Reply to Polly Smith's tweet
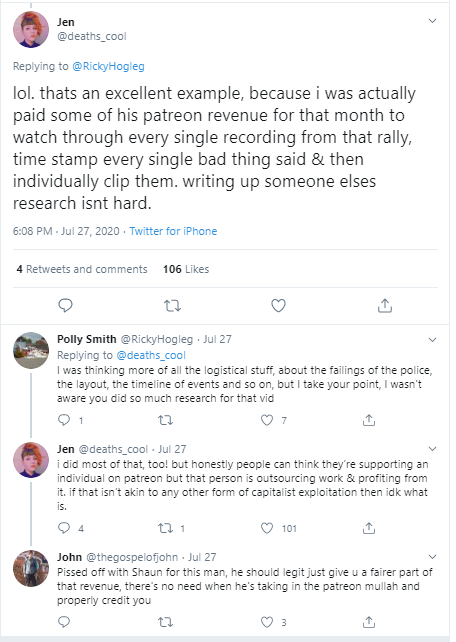Viewport: 456px width, 642px height. 64,420
